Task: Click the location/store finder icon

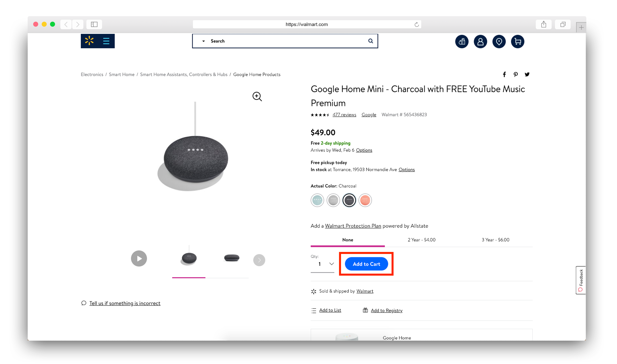Action: click(x=499, y=41)
